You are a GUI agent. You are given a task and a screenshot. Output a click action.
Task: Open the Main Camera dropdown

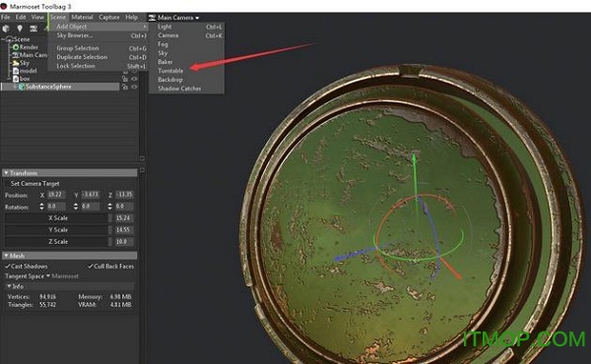(174, 18)
